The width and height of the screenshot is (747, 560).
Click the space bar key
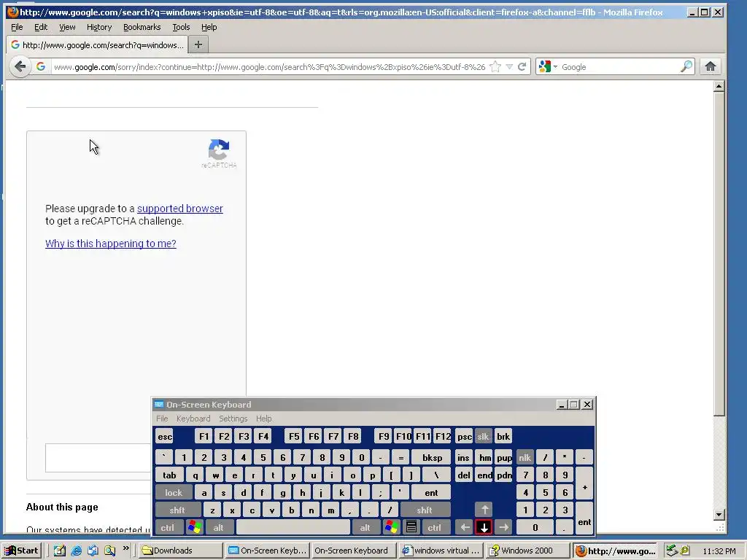[x=293, y=528]
